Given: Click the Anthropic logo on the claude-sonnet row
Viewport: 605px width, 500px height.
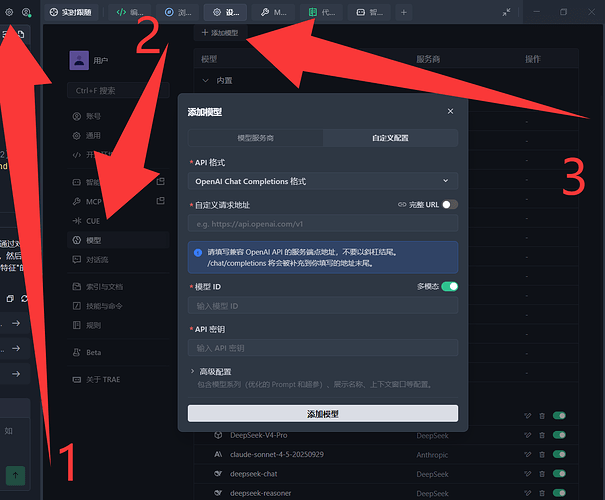Looking at the screenshot, I should [218, 454].
